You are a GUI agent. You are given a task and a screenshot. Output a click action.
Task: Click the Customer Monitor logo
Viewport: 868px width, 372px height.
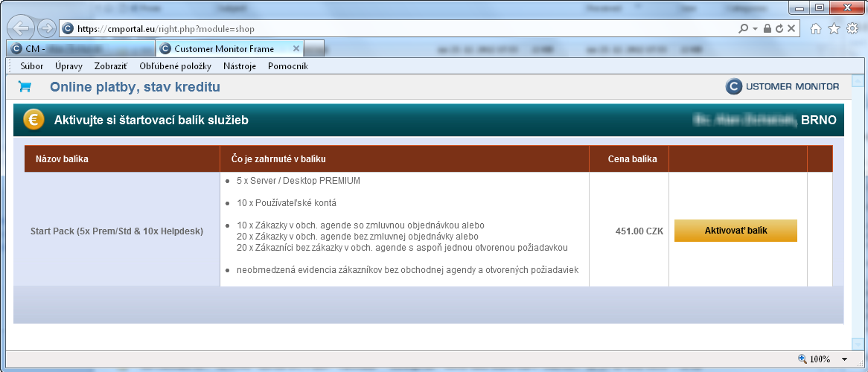tap(782, 86)
